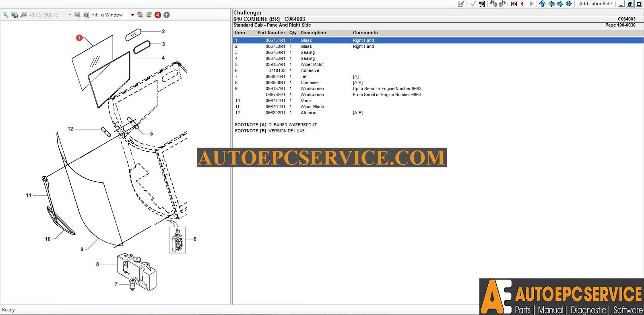644x315 pixels.
Task: Select the Adhesive row 0710103
Action: coord(438,70)
